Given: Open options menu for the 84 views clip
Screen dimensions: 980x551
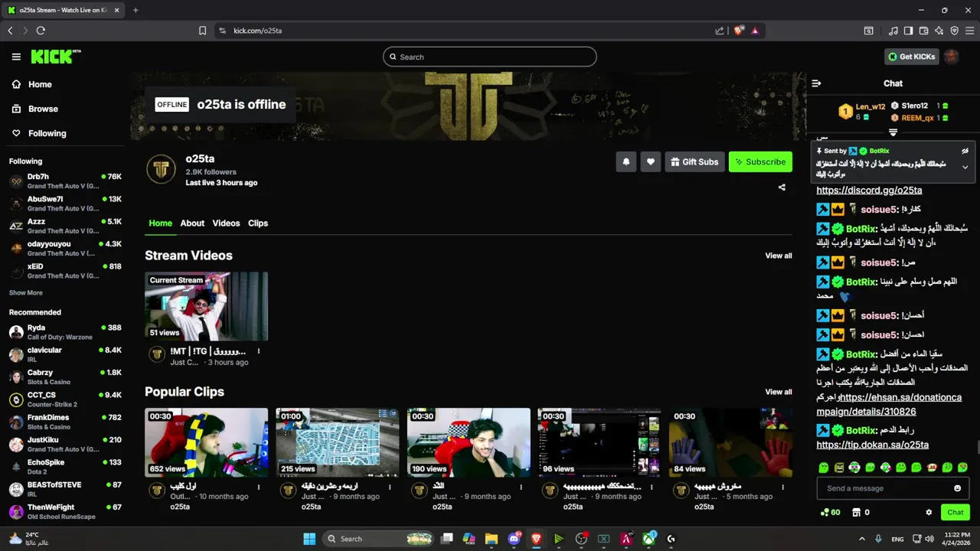Looking at the screenshot, I should click(782, 487).
